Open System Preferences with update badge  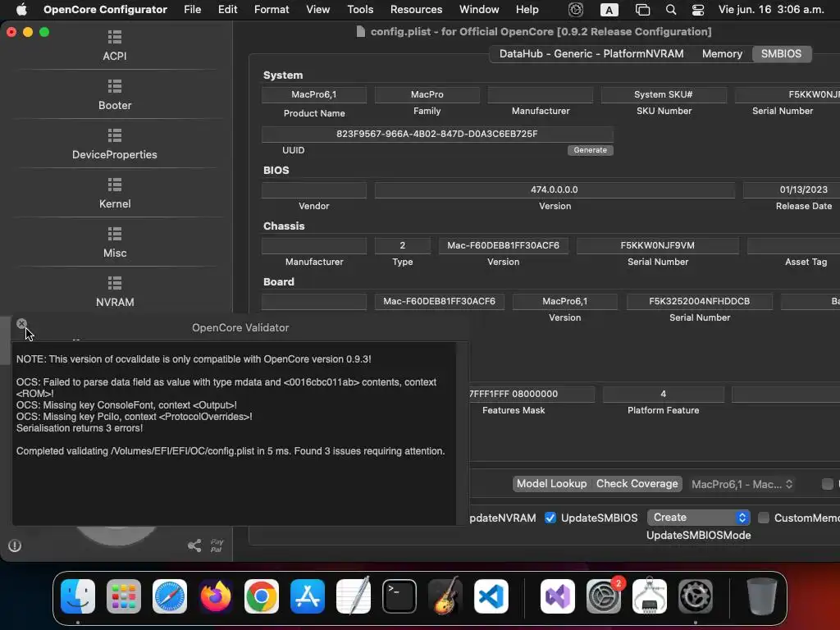[x=604, y=596]
